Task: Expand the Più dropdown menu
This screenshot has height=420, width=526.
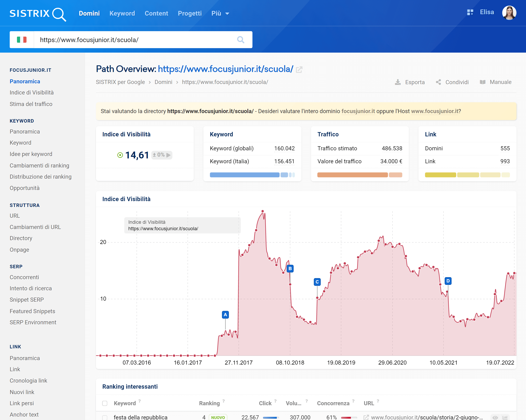Action: 220,13
